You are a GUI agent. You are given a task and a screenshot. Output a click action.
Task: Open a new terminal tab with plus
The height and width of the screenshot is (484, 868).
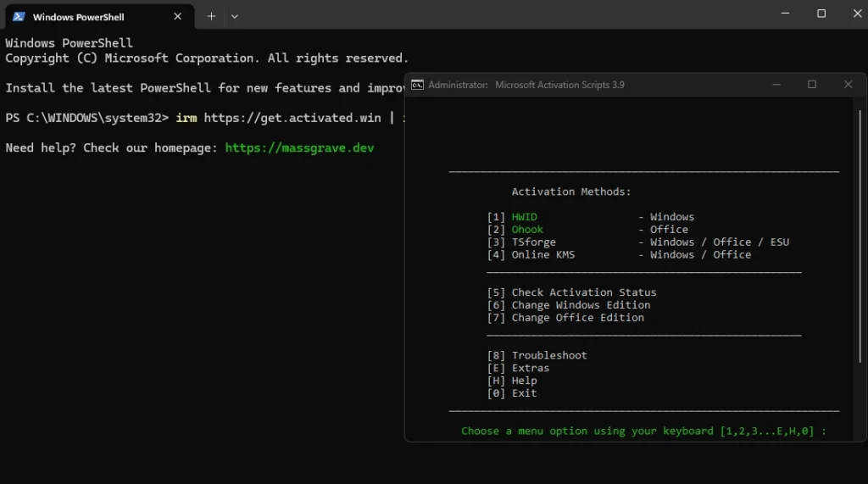(x=211, y=17)
